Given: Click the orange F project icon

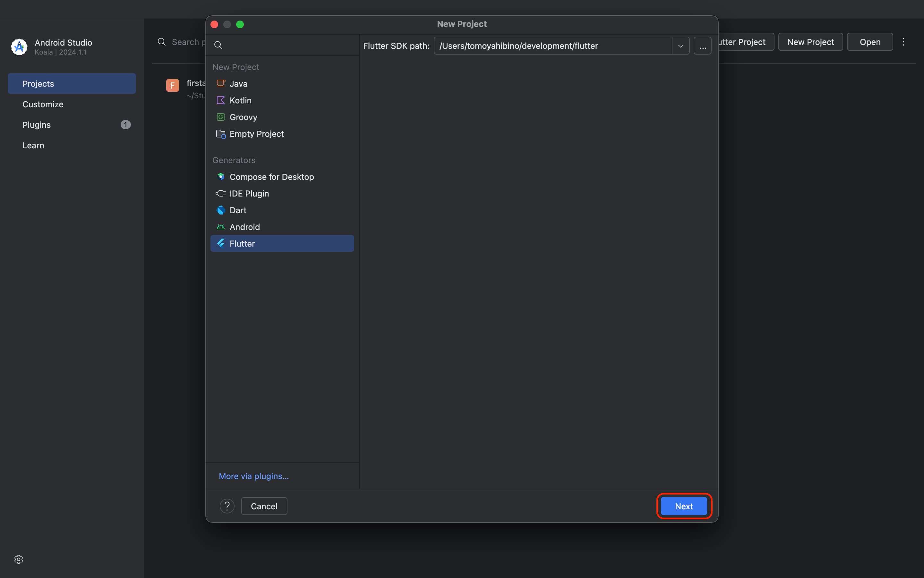Looking at the screenshot, I should point(173,85).
